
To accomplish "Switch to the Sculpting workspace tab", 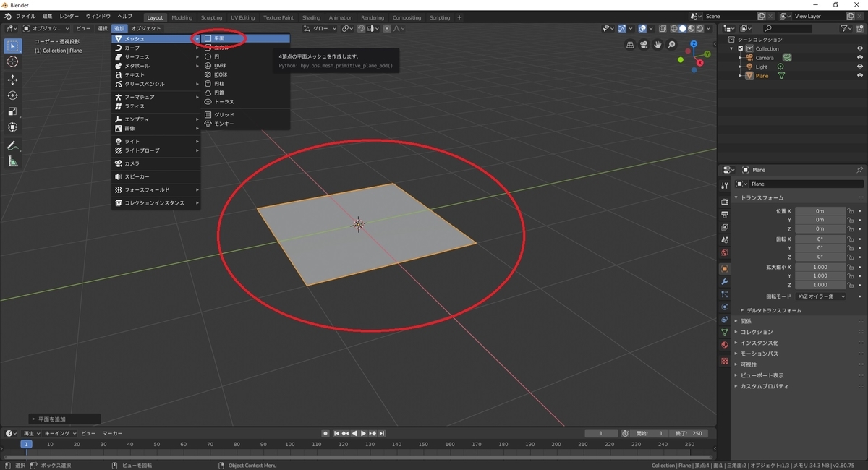I will coord(211,17).
